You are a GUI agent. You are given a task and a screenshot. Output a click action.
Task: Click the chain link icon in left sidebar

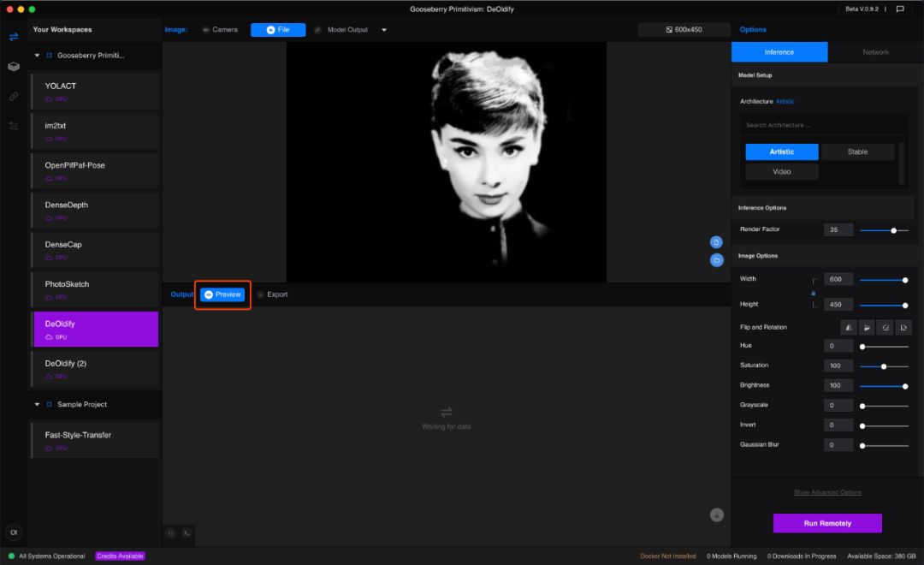pyautogui.click(x=14, y=97)
